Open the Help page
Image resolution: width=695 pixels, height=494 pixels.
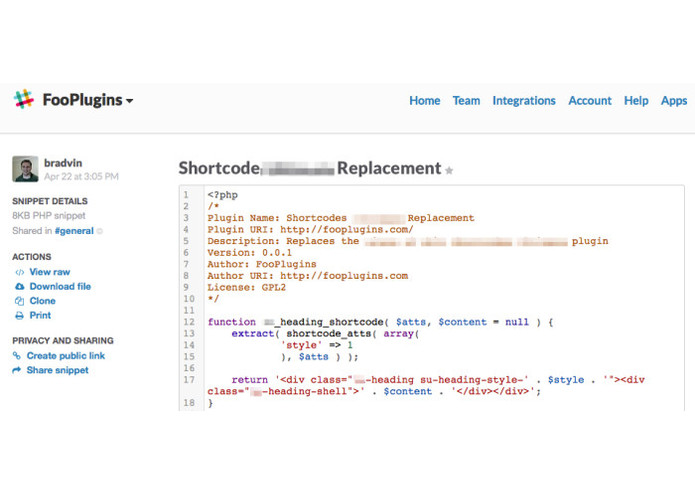[636, 101]
